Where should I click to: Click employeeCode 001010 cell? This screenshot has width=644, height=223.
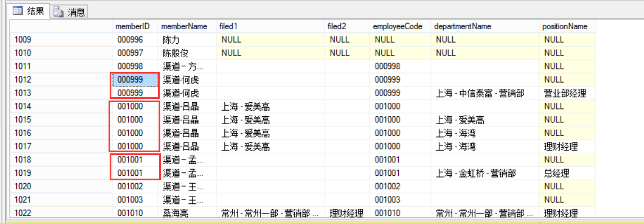pyautogui.click(x=400, y=213)
